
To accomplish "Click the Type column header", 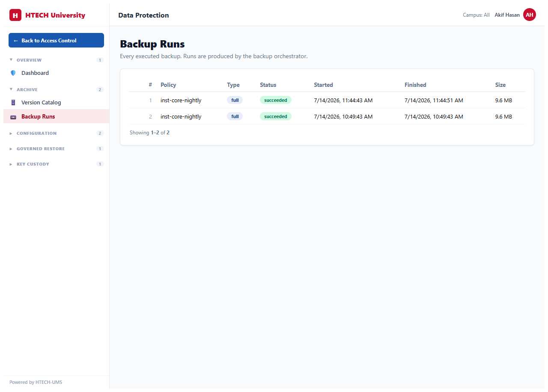I will 233,85.
